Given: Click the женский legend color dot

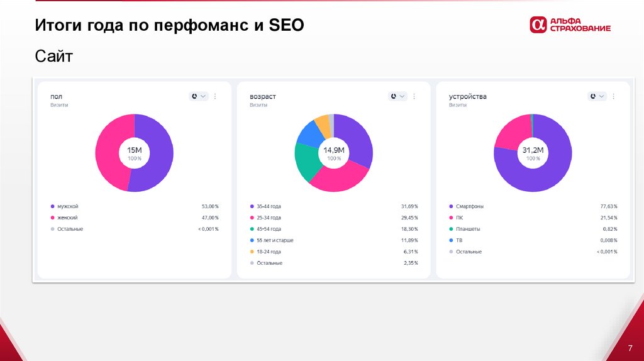Looking at the screenshot, I should 53,218.
